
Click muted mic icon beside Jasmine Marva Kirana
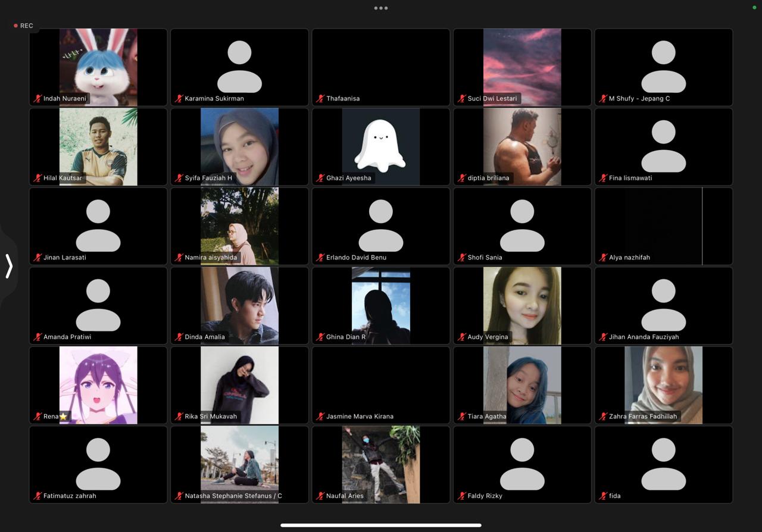[x=321, y=417]
